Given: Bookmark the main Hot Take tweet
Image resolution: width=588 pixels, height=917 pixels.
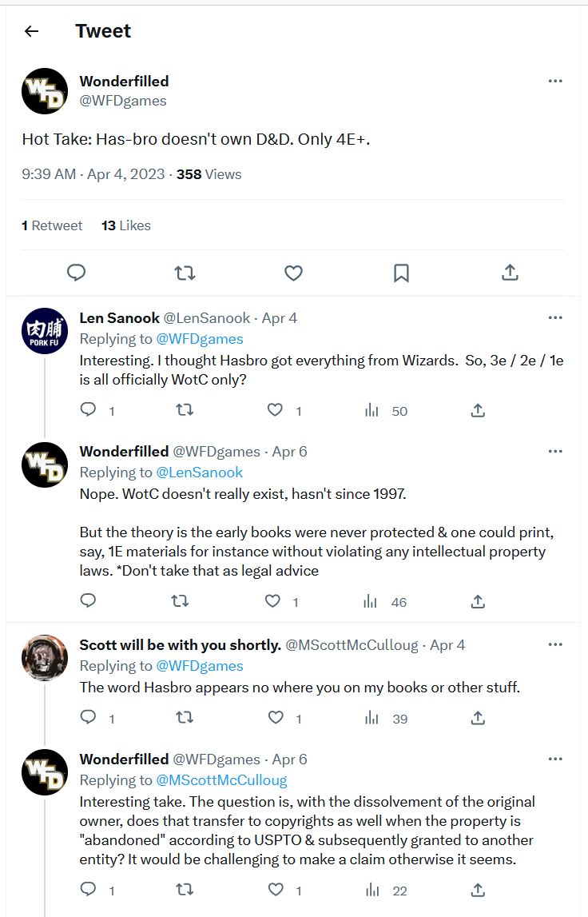Looking at the screenshot, I should click(x=401, y=273).
